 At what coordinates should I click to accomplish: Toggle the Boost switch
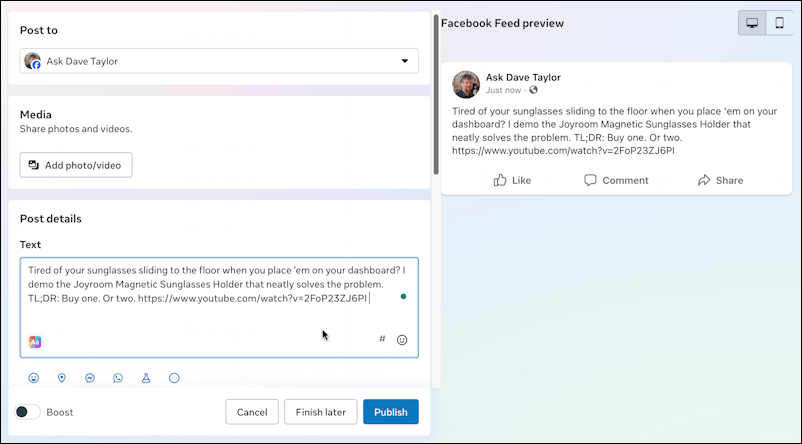(27, 412)
